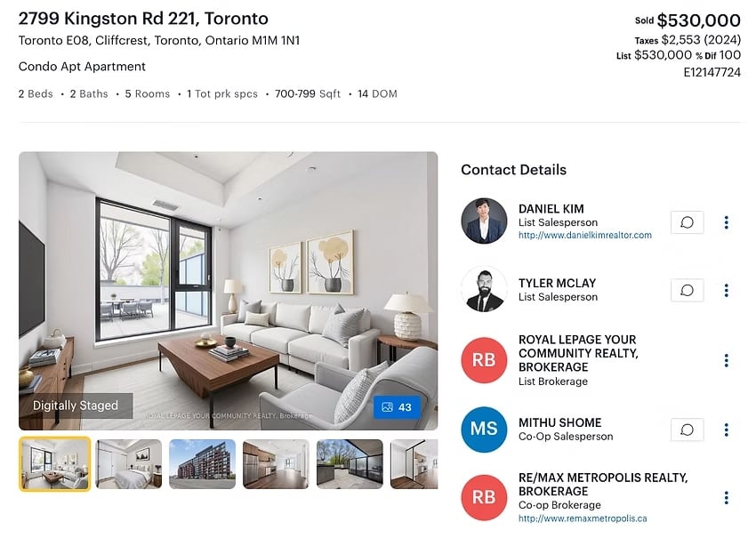
Task: View the bedroom thumbnail photo
Action: [129, 464]
